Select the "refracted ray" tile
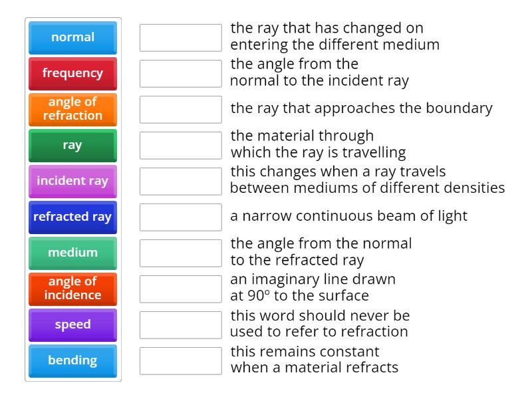Screen dimensions: 532x399 (72, 217)
